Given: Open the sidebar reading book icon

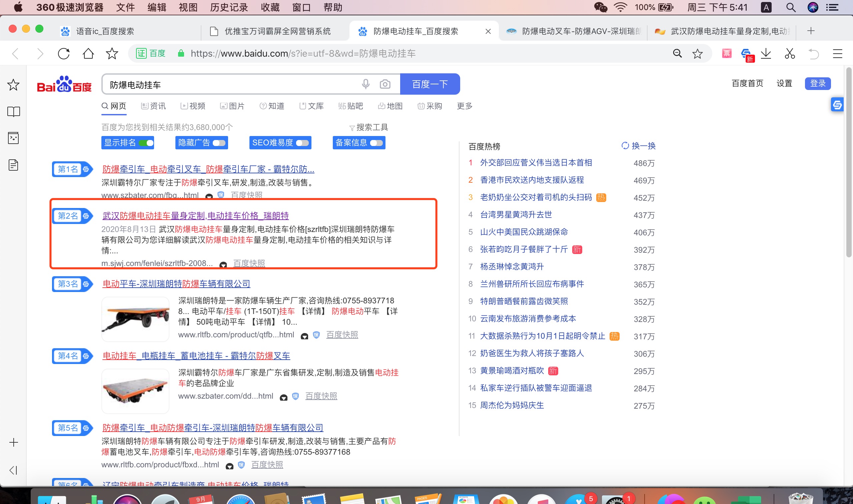Looking at the screenshot, I should pos(14,111).
